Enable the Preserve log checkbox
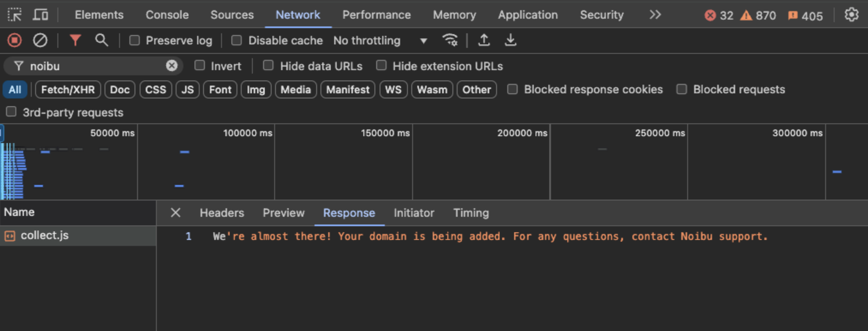Screen dimensions: 868x331 click(135, 40)
